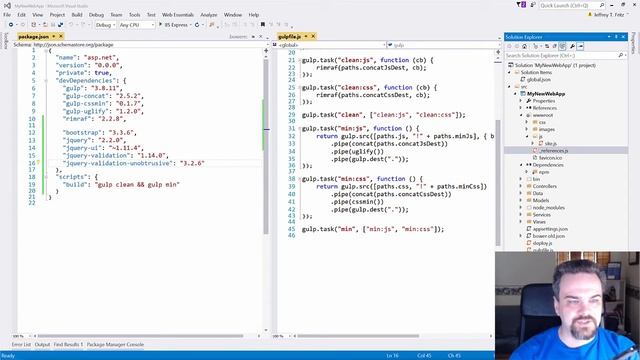
Task: Open the Debug configuration dropdown
Action: point(105,25)
